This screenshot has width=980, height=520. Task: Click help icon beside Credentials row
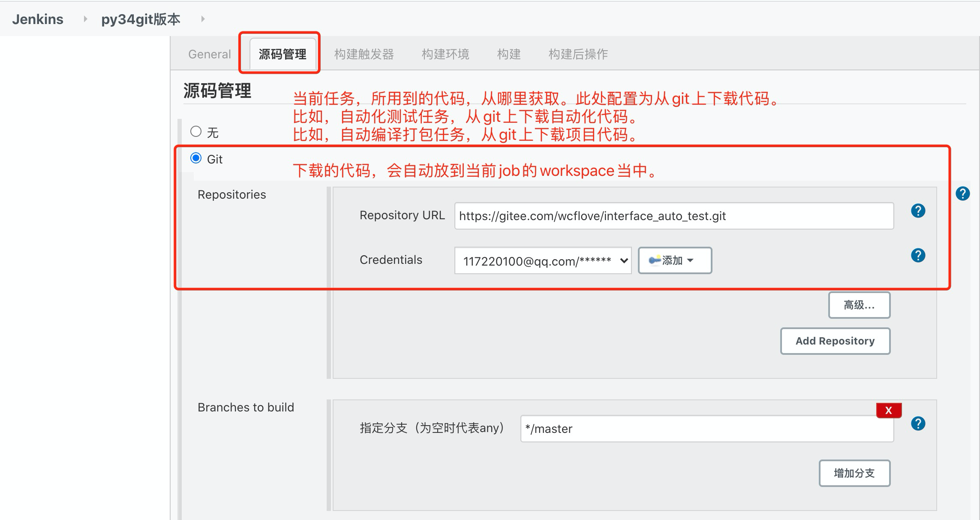[x=918, y=255]
